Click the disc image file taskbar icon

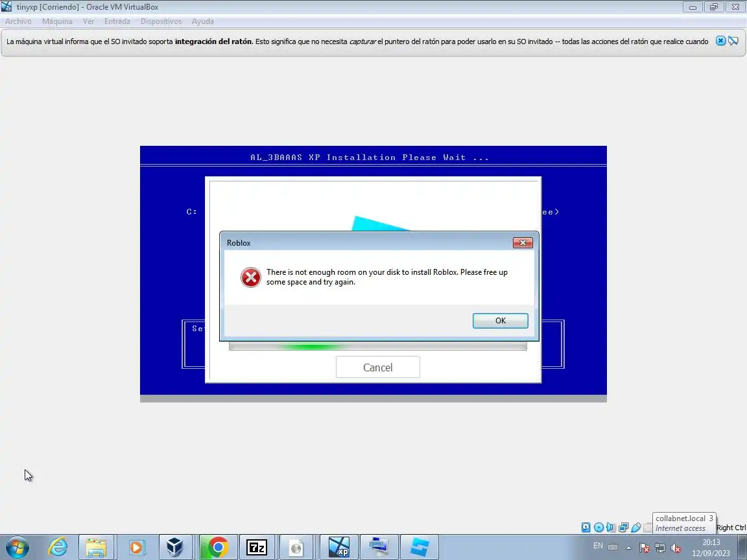(x=296, y=547)
